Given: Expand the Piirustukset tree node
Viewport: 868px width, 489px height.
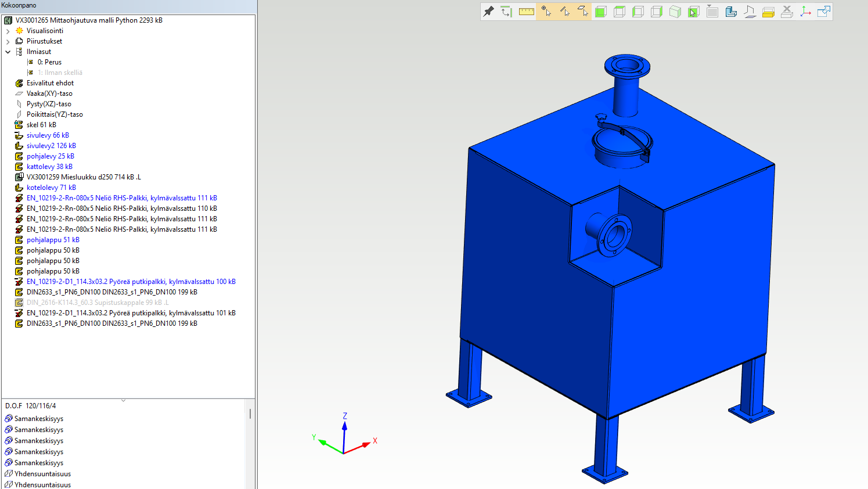Looking at the screenshot, I should coord(8,41).
